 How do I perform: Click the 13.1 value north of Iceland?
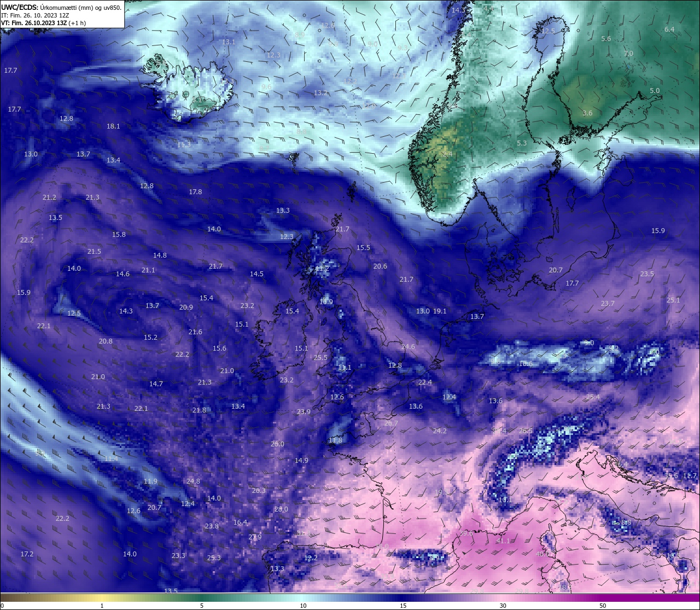[x=229, y=42]
